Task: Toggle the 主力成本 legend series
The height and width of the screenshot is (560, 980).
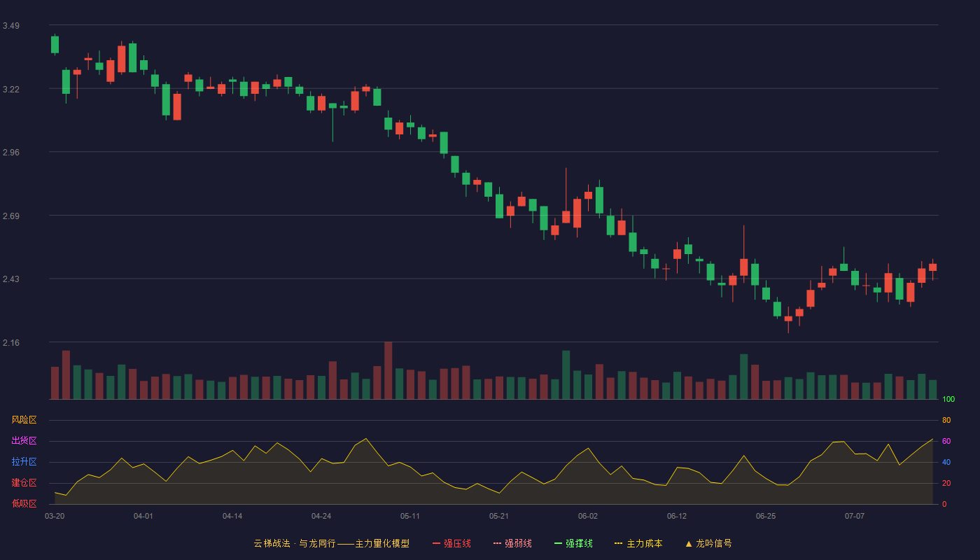Action: [x=638, y=543]
